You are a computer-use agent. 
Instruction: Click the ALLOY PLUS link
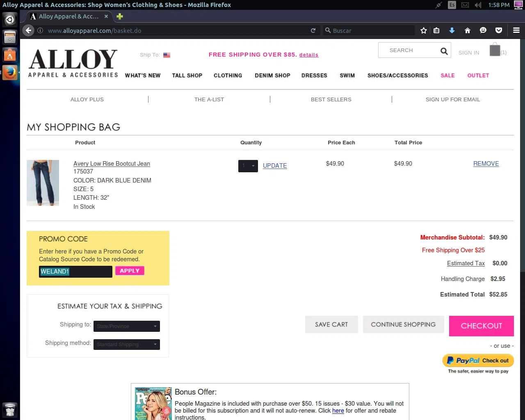pos(87,99)
